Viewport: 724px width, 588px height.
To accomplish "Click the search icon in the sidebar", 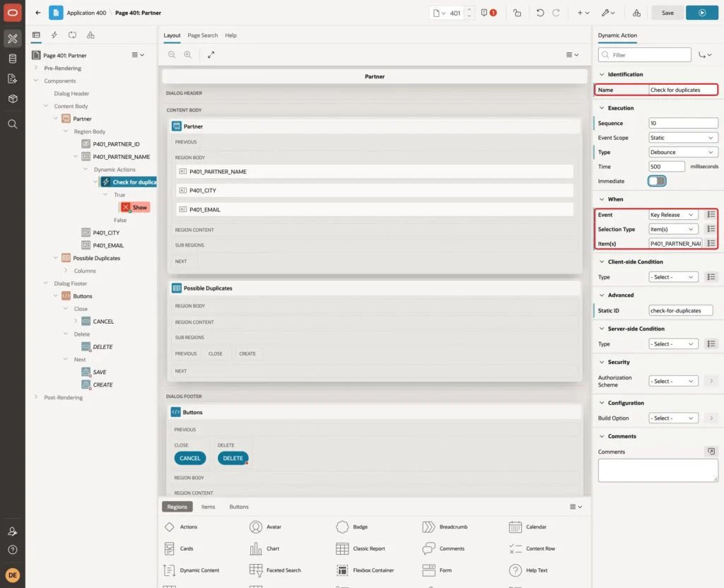I will (x=13, y=124).
